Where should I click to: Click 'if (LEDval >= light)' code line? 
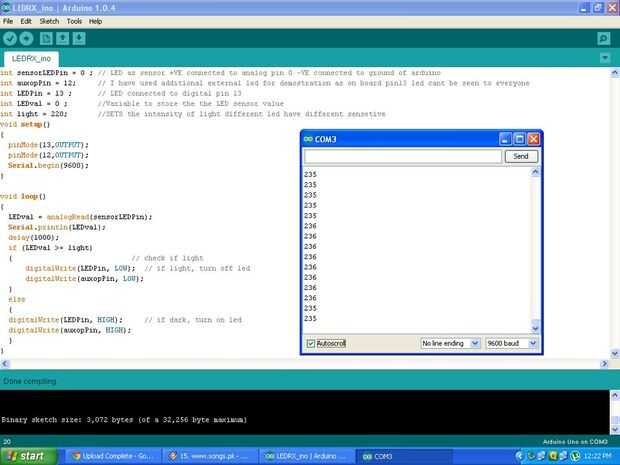pyautogui.click(x=50, y=248)
